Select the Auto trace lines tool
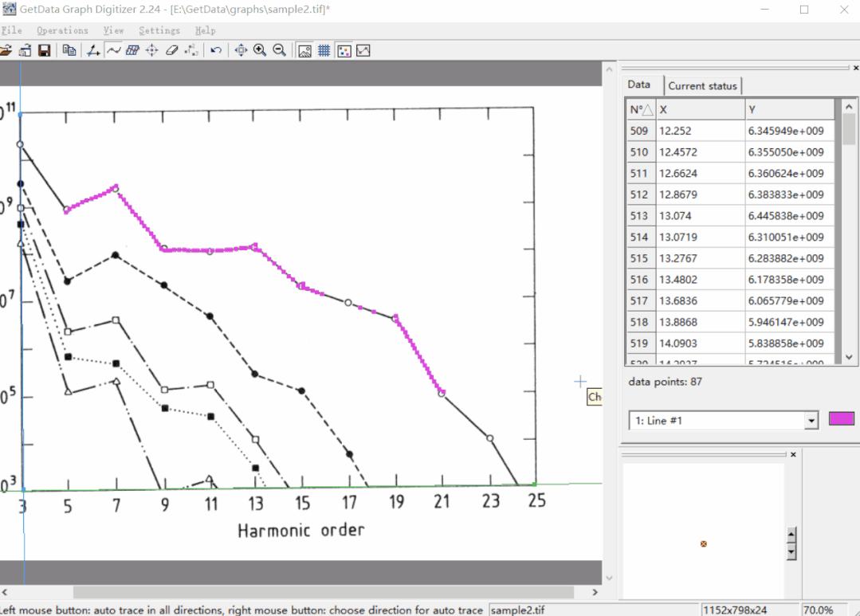Viewport: 860px width, 616px height. [113, 50]
